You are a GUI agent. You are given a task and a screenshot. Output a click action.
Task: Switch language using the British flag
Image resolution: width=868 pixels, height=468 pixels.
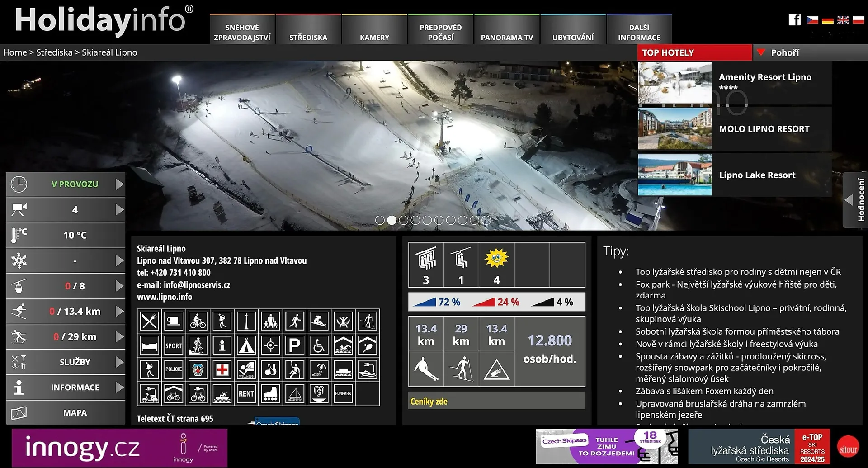click(x=843, y=20)
